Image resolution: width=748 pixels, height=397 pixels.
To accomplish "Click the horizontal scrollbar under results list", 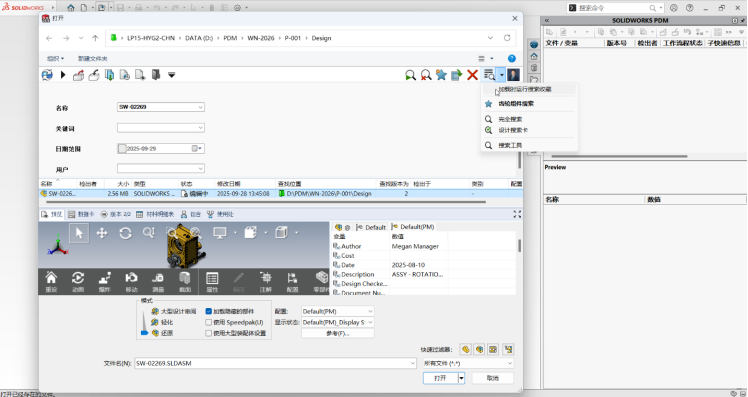I will (x=266, y=202).
